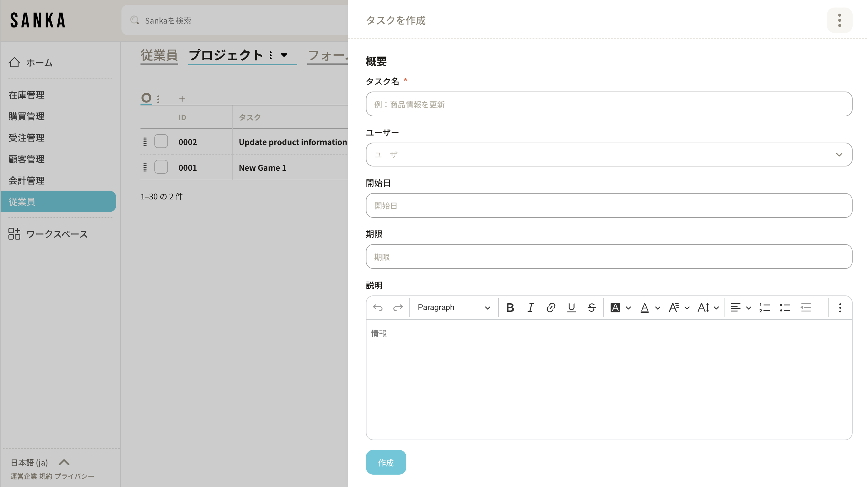Open 顧客管理 in the sidebar

coord(26,159)
